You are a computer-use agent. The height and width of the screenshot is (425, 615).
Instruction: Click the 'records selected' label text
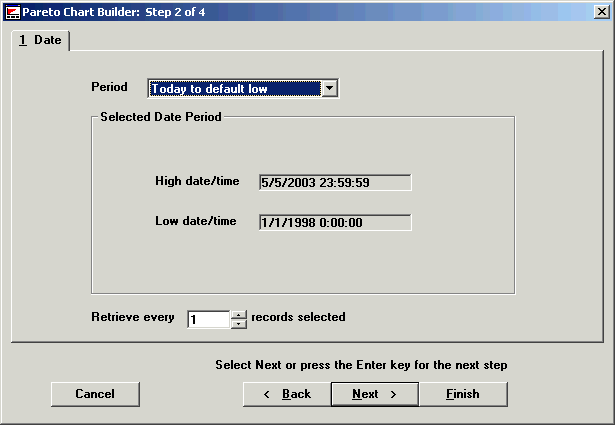[x=298, y=317]
